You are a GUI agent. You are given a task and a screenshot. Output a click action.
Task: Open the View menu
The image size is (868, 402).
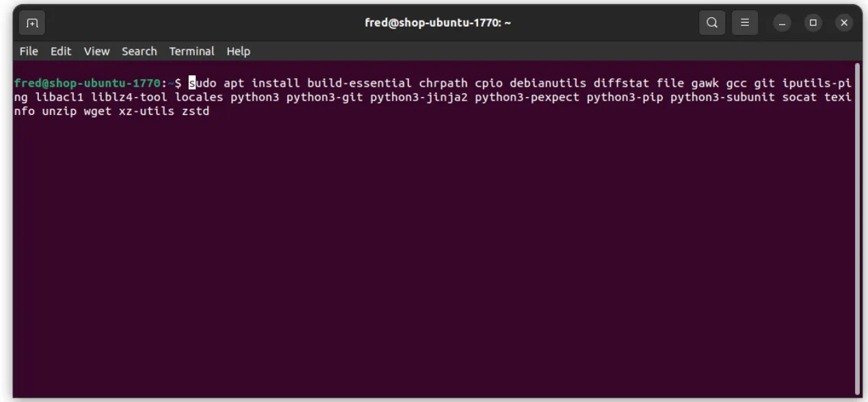point(96,51)
